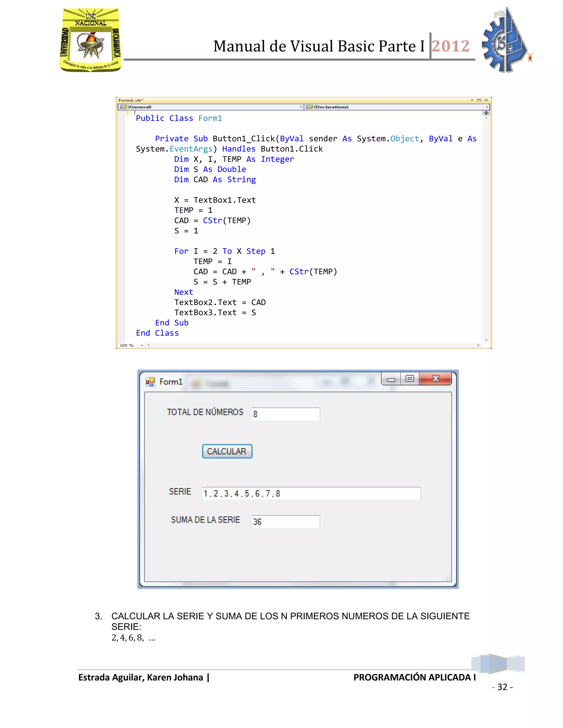The width and height of the screenshot is (563, 728).
Task: Click the CALCULAR button
Action: pyautogui.click(x=227, y=451)
